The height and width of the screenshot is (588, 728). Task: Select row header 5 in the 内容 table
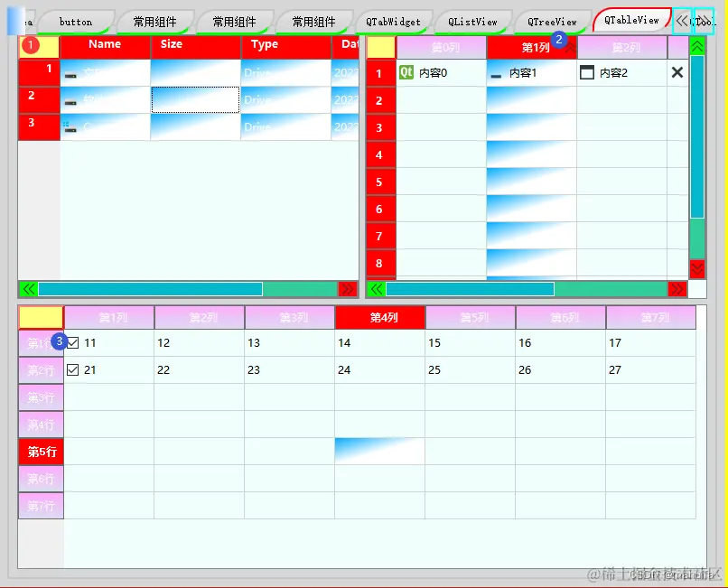(x=381, y=182)
